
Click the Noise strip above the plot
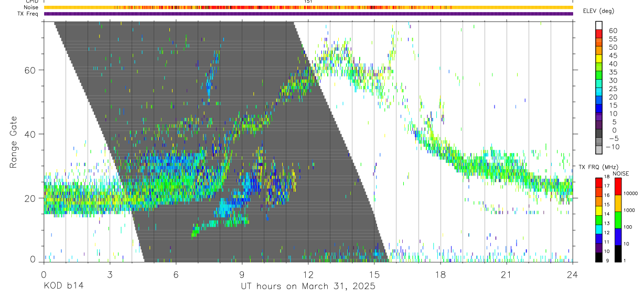(308, 7)
